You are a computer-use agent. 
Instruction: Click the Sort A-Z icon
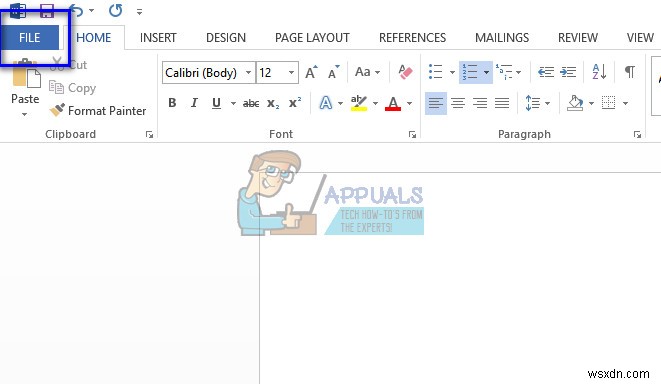[x=599, y=72]
